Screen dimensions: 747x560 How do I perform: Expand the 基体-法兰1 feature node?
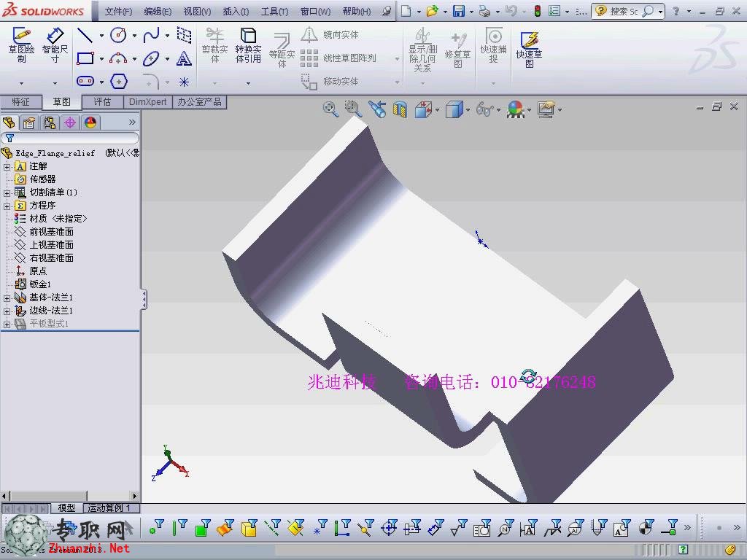7,298
